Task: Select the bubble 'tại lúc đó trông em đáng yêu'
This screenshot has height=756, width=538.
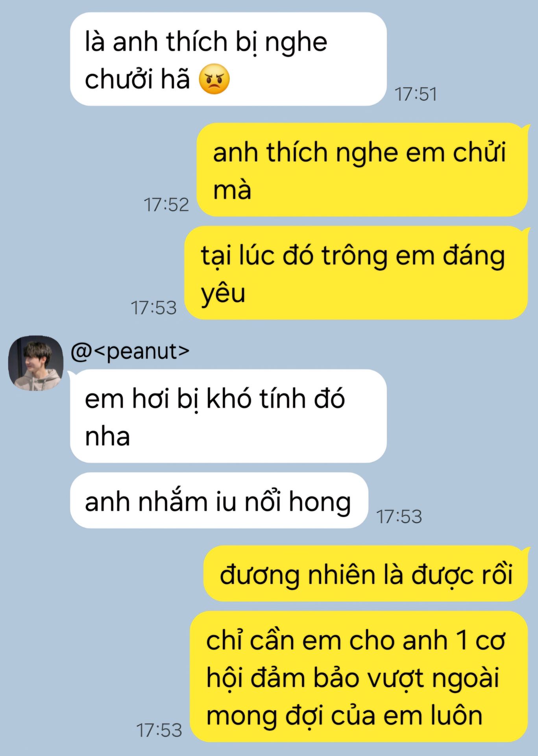Action: pos(356,273)
